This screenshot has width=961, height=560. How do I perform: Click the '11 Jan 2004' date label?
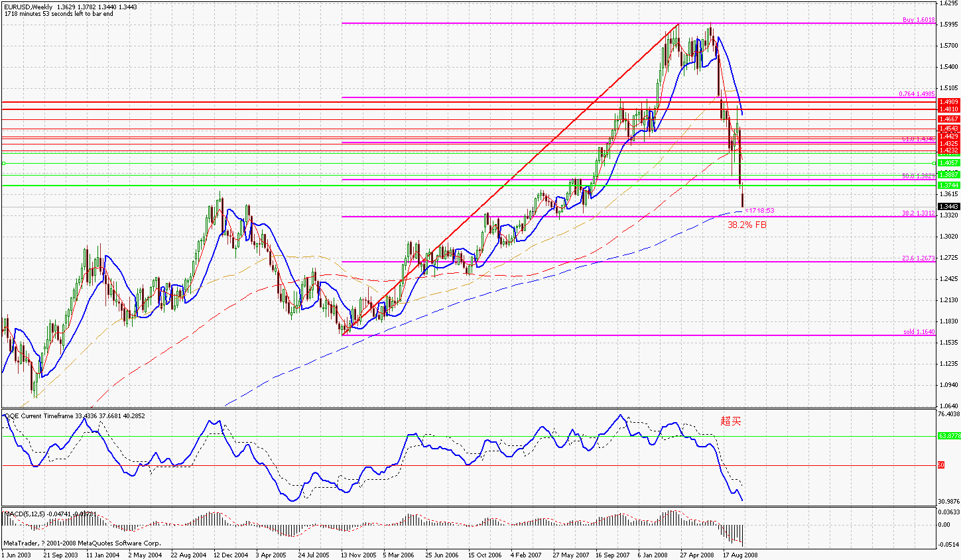(x=103, y=555)
